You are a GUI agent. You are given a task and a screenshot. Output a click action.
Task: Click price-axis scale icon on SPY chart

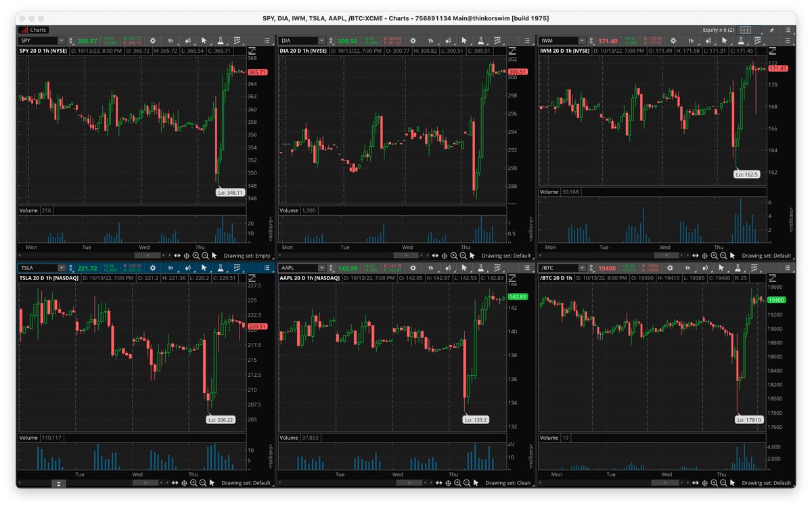click(253, 51)
